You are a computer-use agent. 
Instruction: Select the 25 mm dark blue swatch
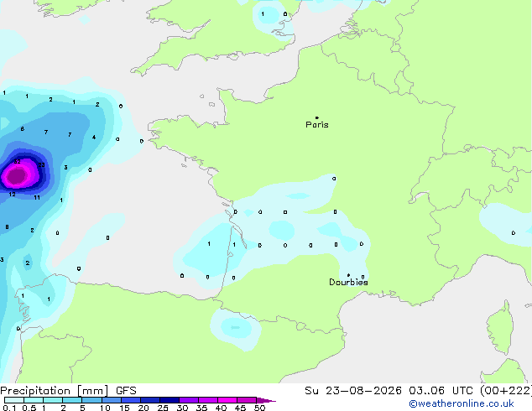[170, 400]
